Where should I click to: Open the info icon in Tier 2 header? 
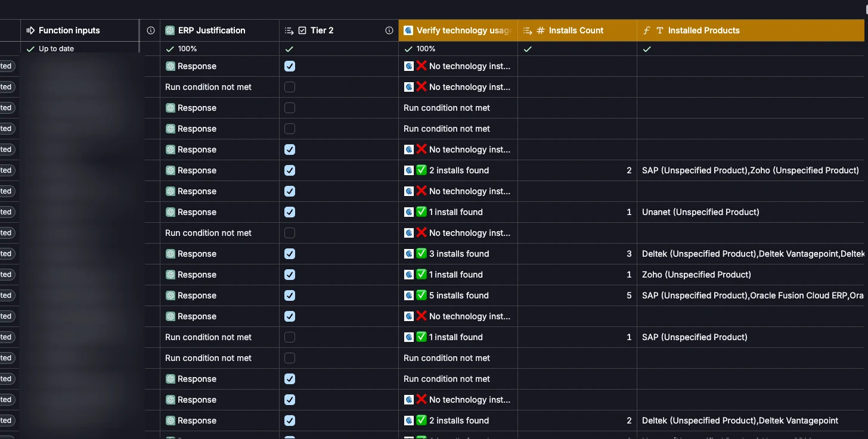[x=389, y=30]
